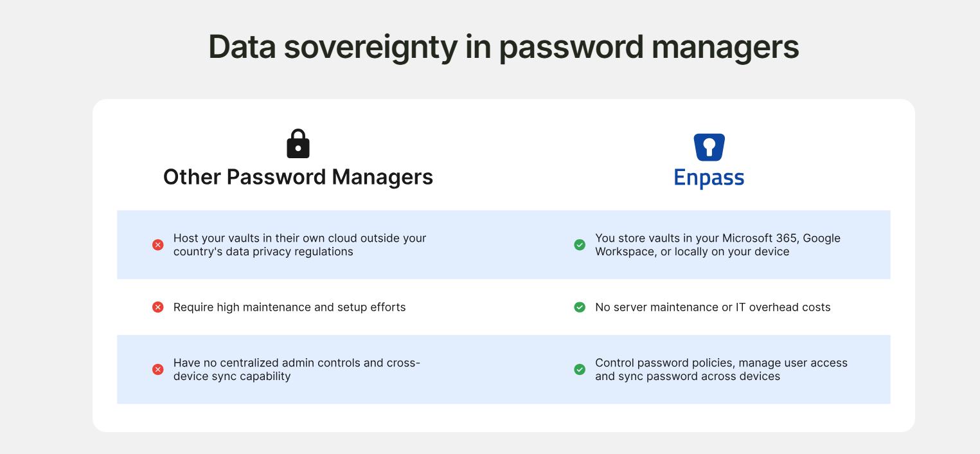
Task: Select 'Require high maintenance and setup efforts' text
Action: point(289,307)
